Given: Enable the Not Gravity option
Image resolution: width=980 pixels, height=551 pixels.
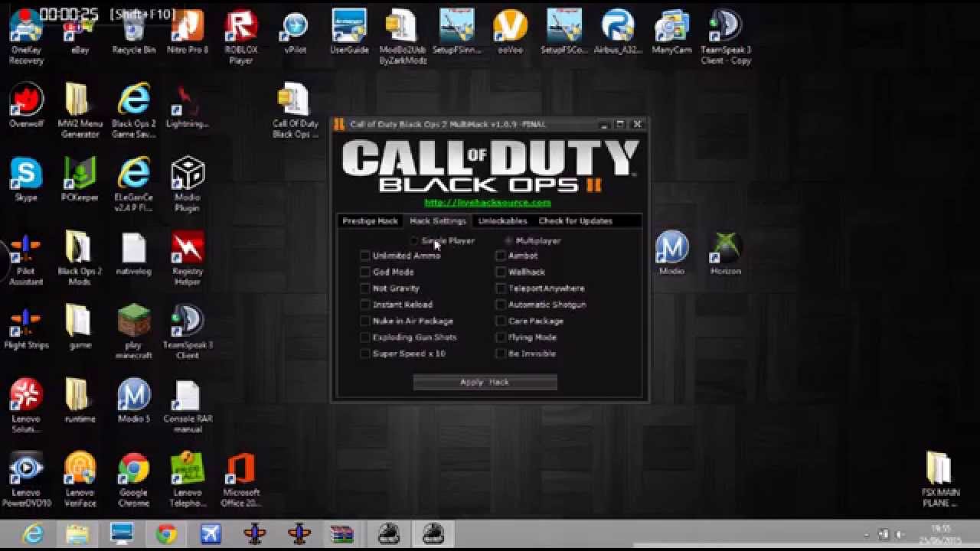Looking at the screenshot, I should tap(365, 289).
